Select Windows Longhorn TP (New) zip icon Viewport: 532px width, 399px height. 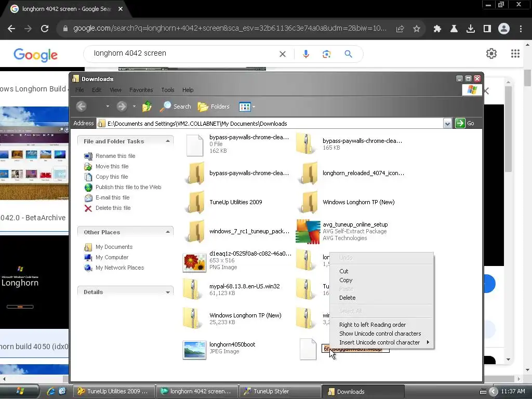[x=192, y=318]
